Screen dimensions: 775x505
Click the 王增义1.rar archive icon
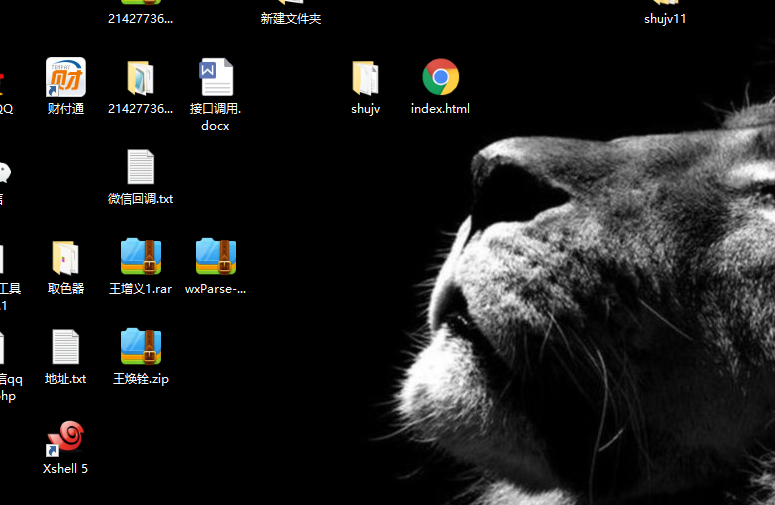point(140,257)
